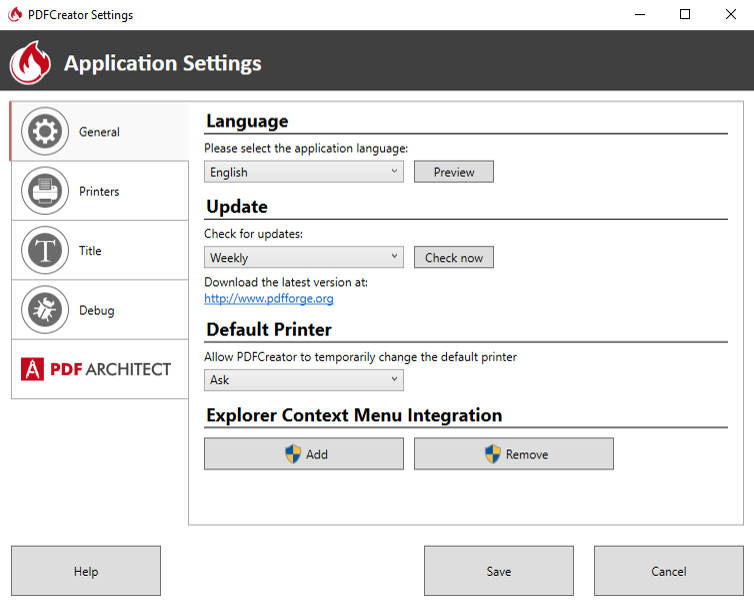Click the Update section heading
Viewport: 754px width, 605px height.
click(x=237, y=207)
